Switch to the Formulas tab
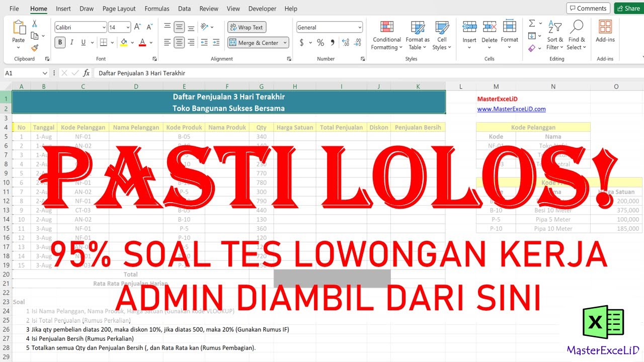Image resolution: width=644 pixels, height=362 pixels. point(157,9)
